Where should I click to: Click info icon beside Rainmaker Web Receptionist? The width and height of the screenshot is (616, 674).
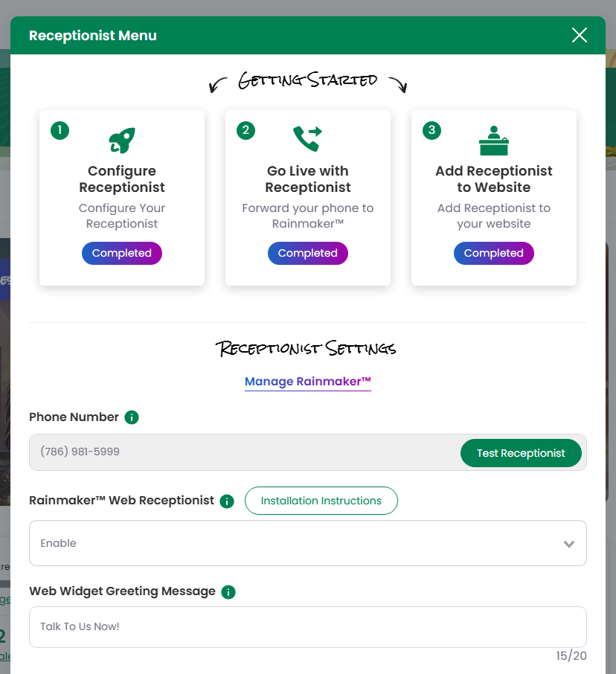(228, 501)
